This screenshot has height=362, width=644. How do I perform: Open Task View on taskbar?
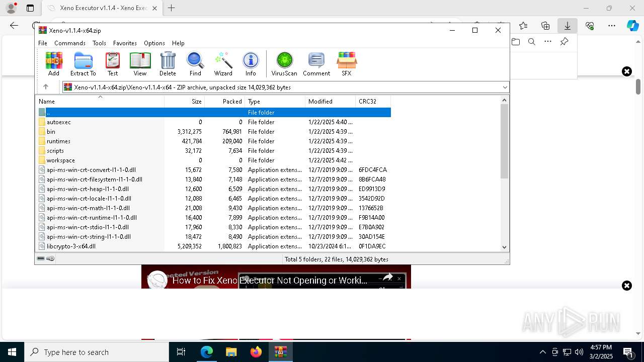(x=181, y=352)
